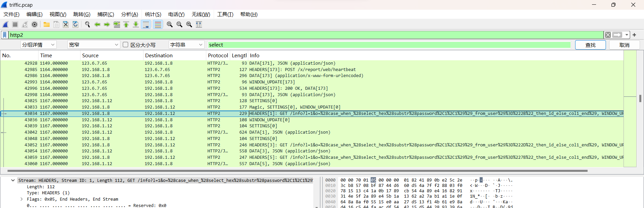Image resolution: width=644 pixels, height=208 pixels.
Task: Click the 查找 find button
Action: click(x=590, y=45)
